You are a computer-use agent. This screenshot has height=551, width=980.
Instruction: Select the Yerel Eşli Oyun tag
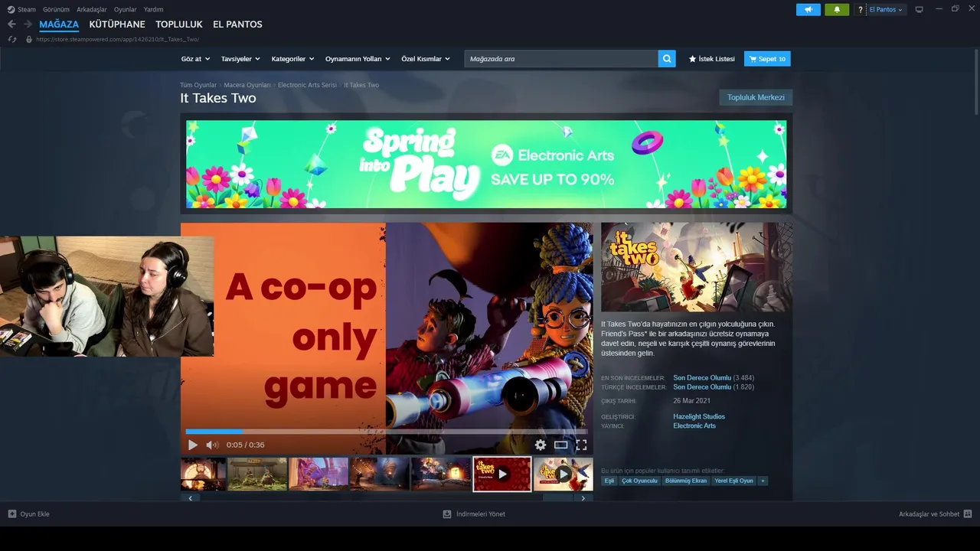tap(733, 481)
